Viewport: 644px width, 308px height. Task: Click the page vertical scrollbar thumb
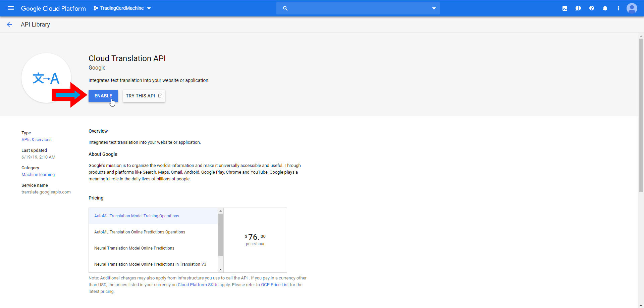click(641, 115)
